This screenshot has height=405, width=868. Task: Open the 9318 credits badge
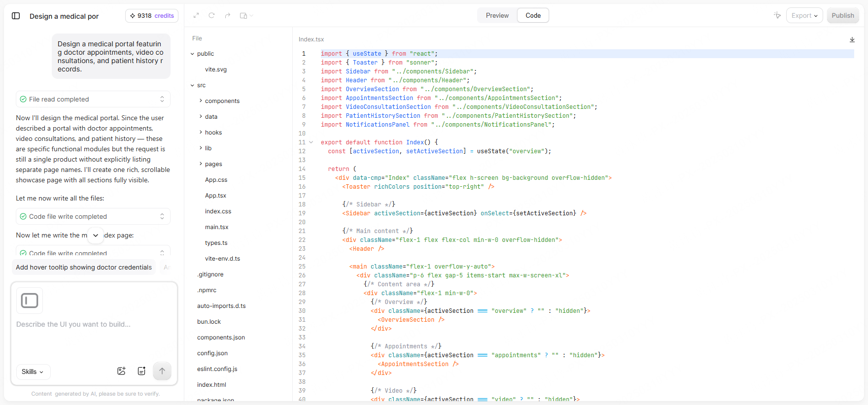(152, 16)
